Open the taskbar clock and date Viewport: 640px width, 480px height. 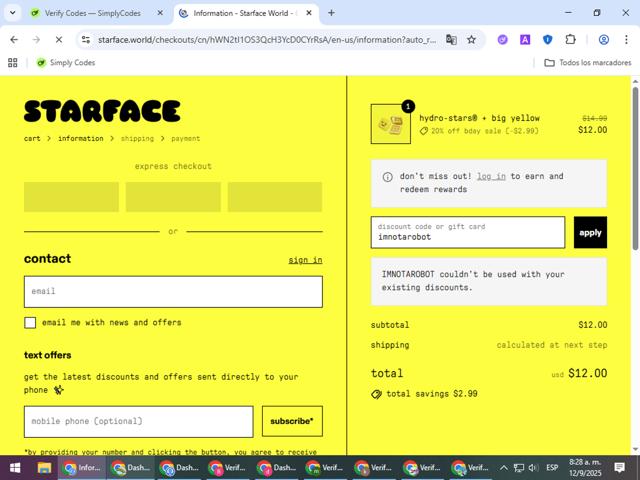(x=585, y=468)
